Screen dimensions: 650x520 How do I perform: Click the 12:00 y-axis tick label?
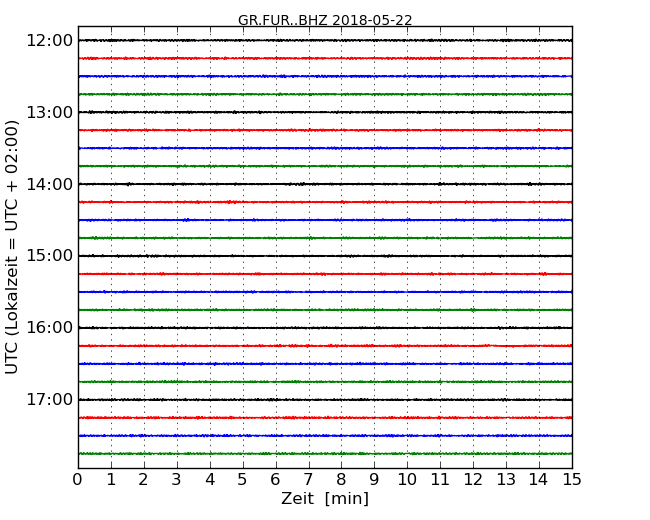pos(50,41)
